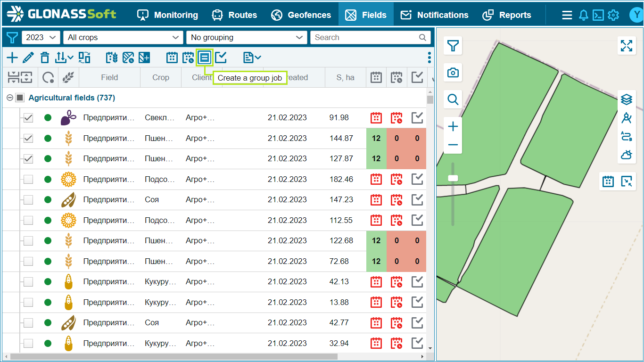Click the map search magnifier icon

(x=453, y=99)
